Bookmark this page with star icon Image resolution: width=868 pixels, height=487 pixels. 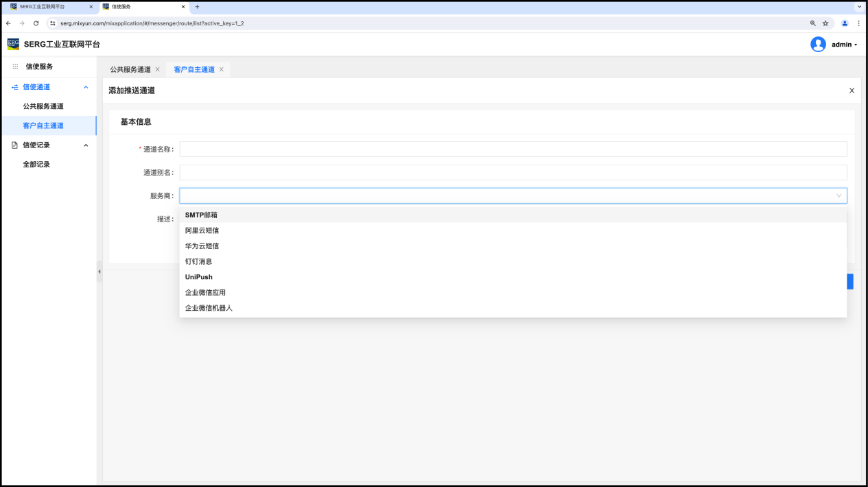coord(825,23)
